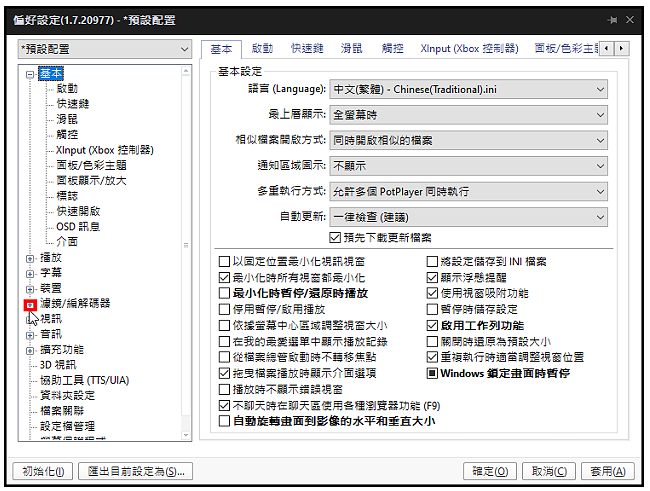Collapse the 基本 tree node
The height and width of the screenshot is (491, 650).
click(30, 75)
